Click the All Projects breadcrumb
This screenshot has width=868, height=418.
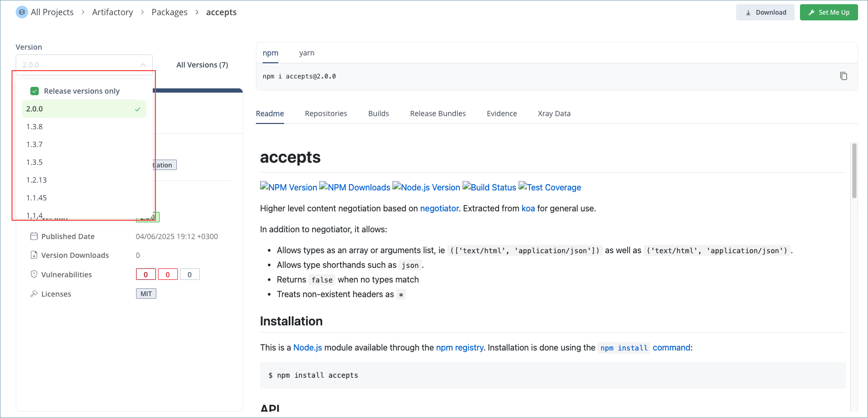tap(52, 12)
